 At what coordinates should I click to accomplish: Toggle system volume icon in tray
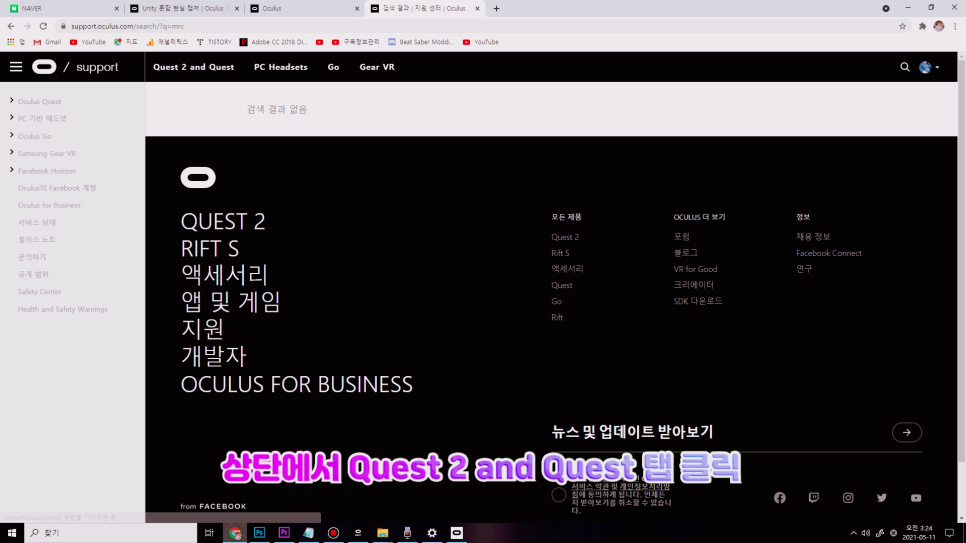pyautogui.click(x=866, y=533)
